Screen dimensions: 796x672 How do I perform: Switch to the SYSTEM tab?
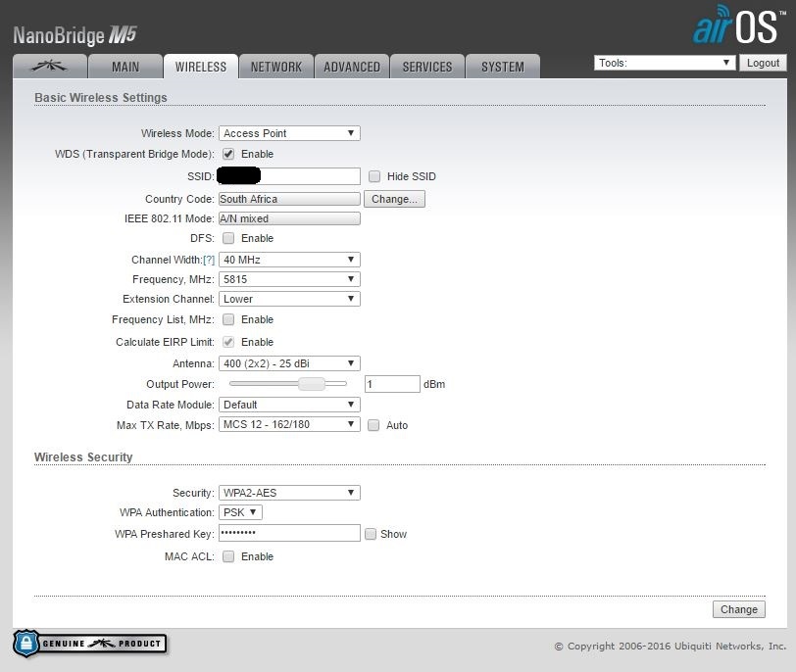coord(502,67)
